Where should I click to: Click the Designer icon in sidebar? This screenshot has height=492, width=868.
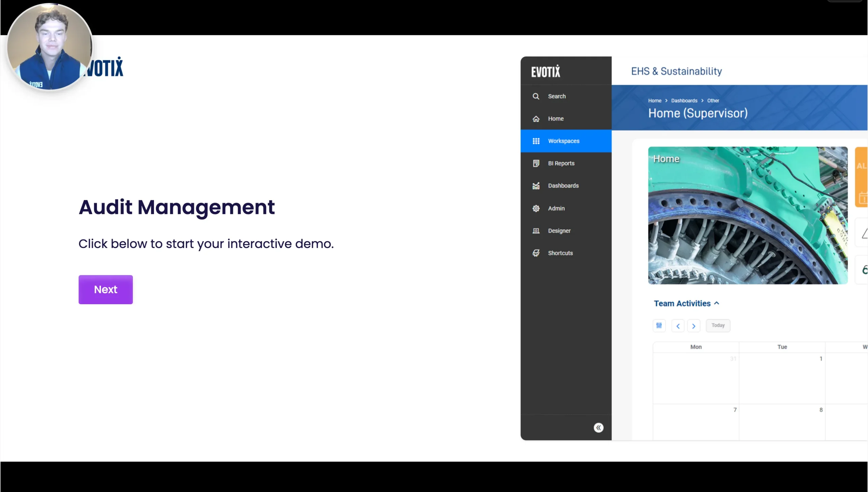pyautogui.click(x=536, y=231)
